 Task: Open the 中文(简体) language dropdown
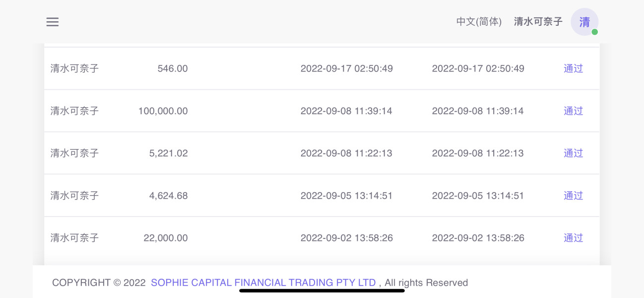pyautogui.click(x=479, y=22)
